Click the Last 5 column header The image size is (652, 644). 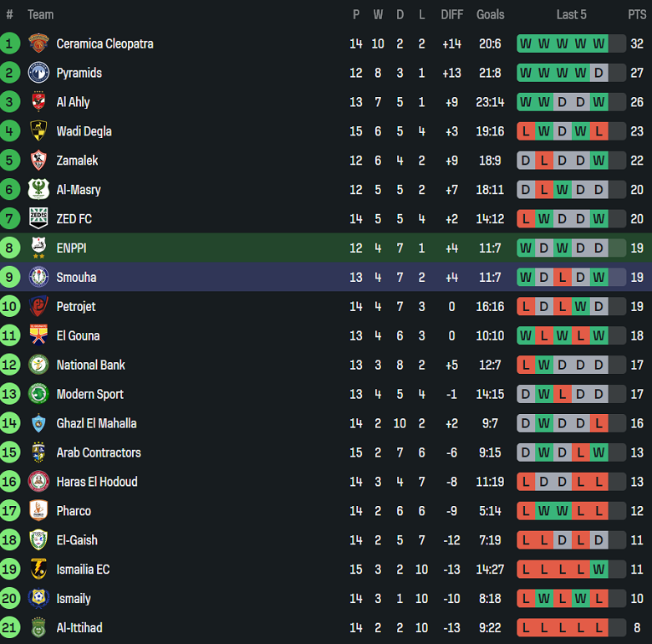(572, 14)
